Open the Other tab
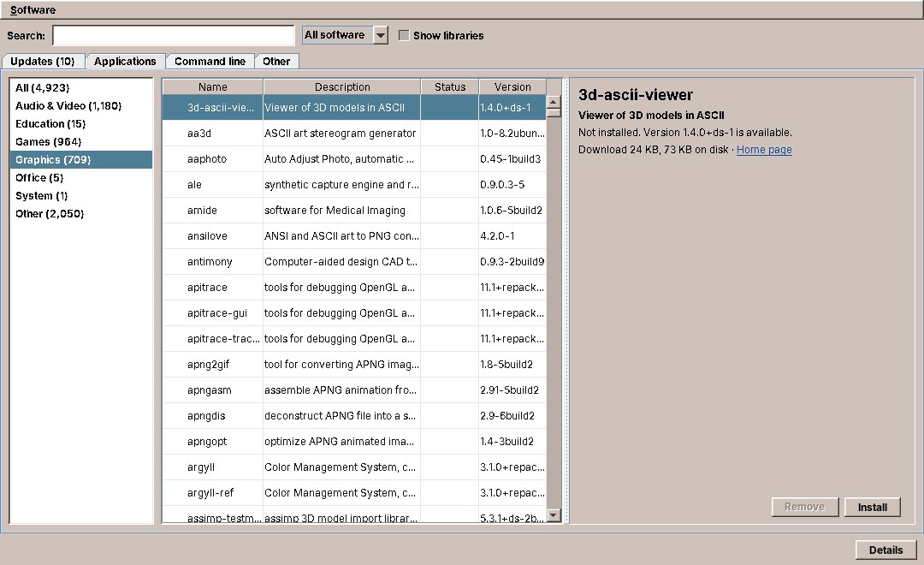This screenshot has height=565, width=924. [x=276, y=62]
